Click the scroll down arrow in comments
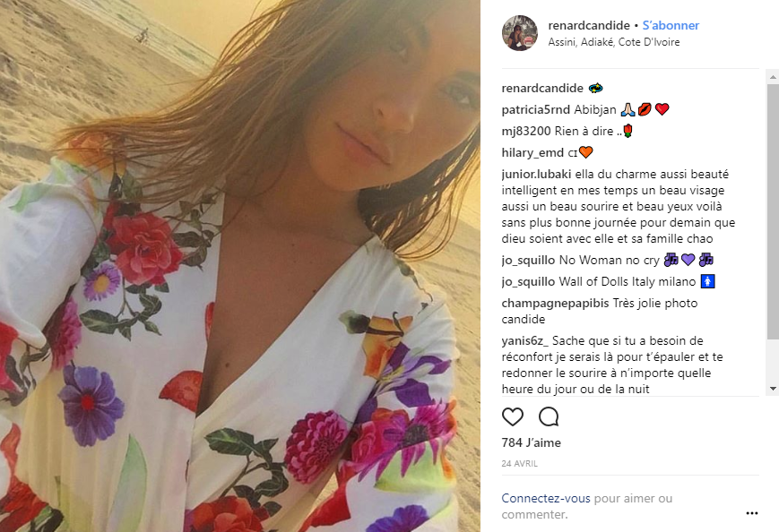Screen dimensions: 779x532 (773, 389)
